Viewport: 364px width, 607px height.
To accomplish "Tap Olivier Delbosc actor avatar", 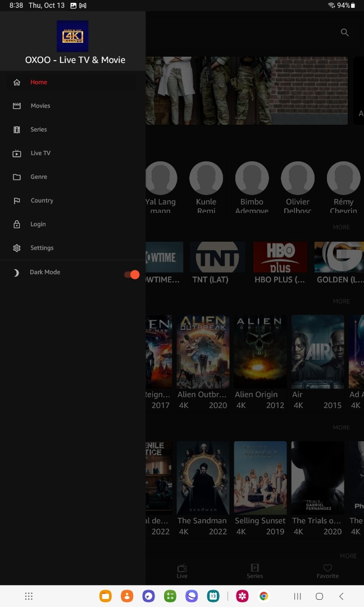I will click(298, 179).
